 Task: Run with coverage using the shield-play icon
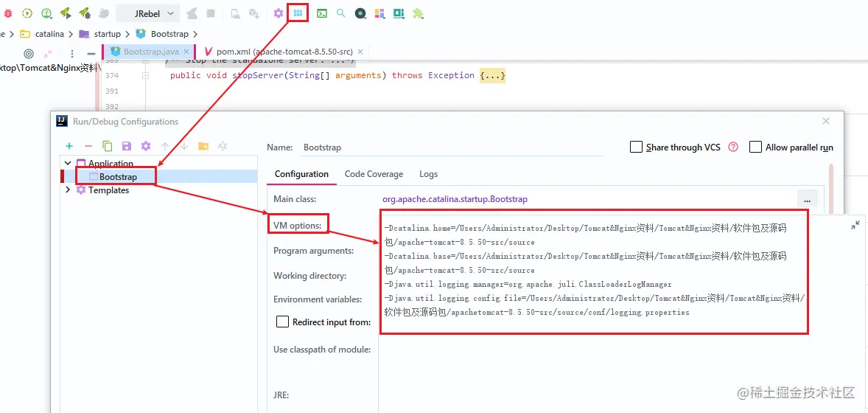(27, 13)
